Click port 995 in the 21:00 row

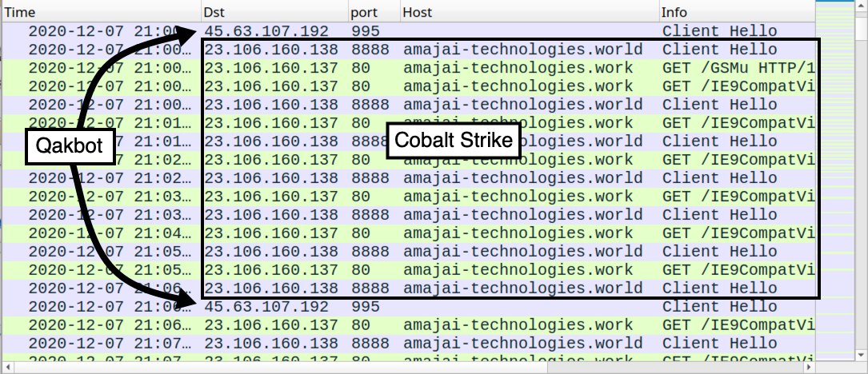(366, 31)
